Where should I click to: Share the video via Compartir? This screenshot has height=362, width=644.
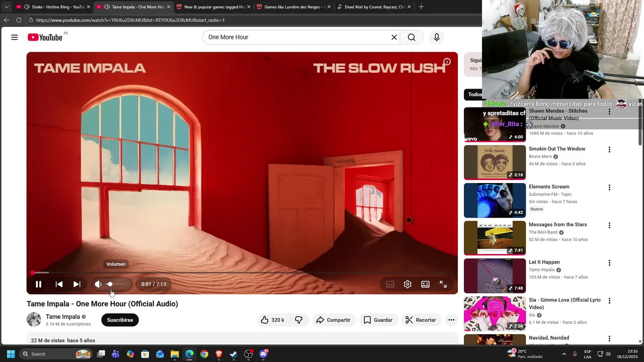point(333,320)
